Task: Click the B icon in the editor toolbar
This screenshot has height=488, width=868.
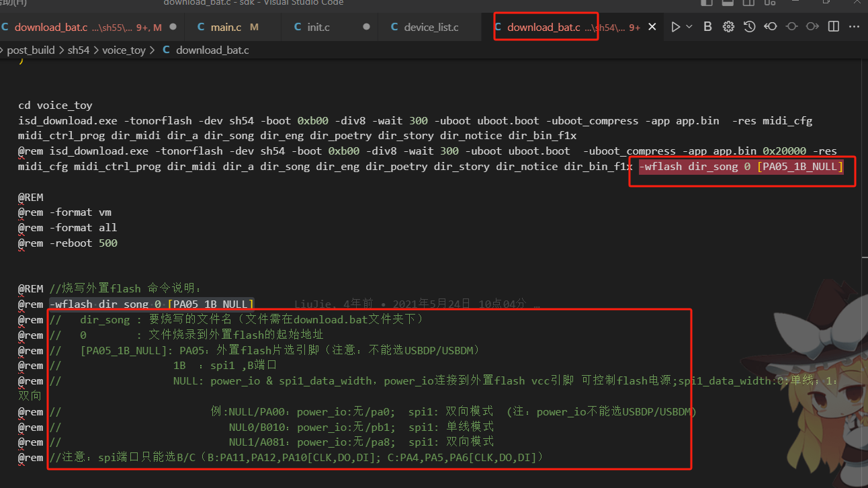Action: (x=707, y=27)
